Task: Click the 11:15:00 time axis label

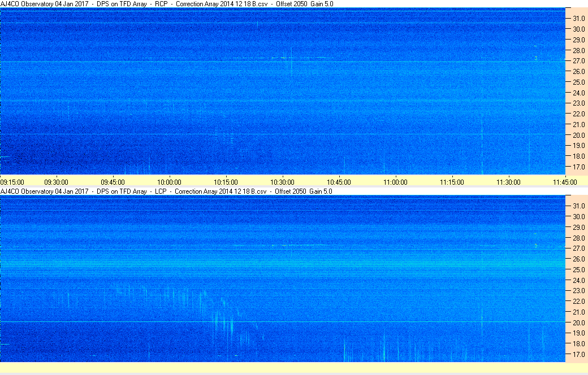Action: tap(452, 182)
